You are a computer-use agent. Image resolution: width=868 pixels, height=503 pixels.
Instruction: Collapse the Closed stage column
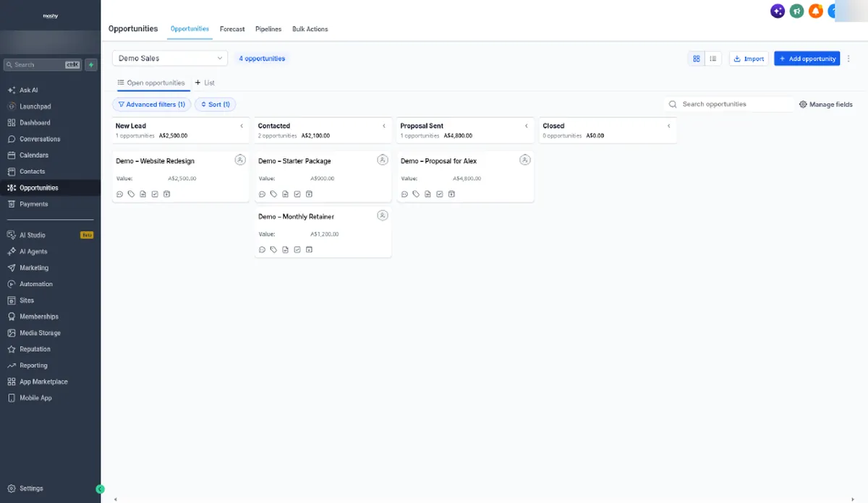click(669, 126)
